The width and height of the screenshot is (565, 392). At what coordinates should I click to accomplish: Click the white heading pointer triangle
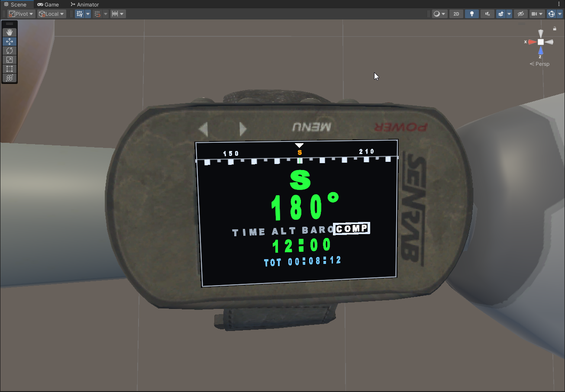coord(299,145)
